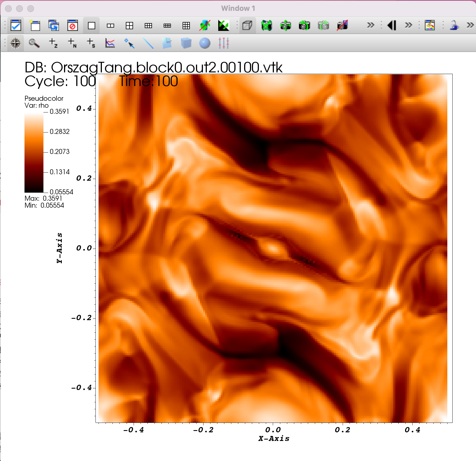The height and width of the screenshot is (461, 476).
Task: Select the 3x3 window layout
Action: 186,26
